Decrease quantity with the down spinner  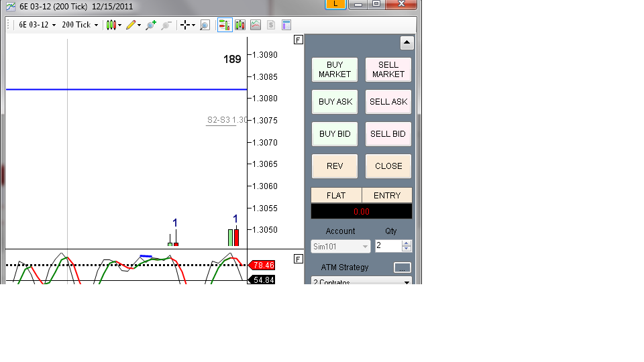(407, 249)
